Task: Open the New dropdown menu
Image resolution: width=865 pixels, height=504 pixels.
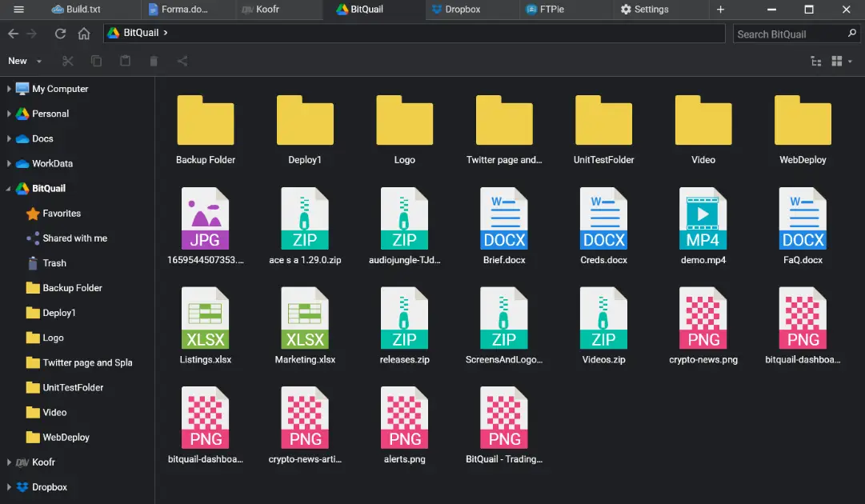Action: point(24,61)
